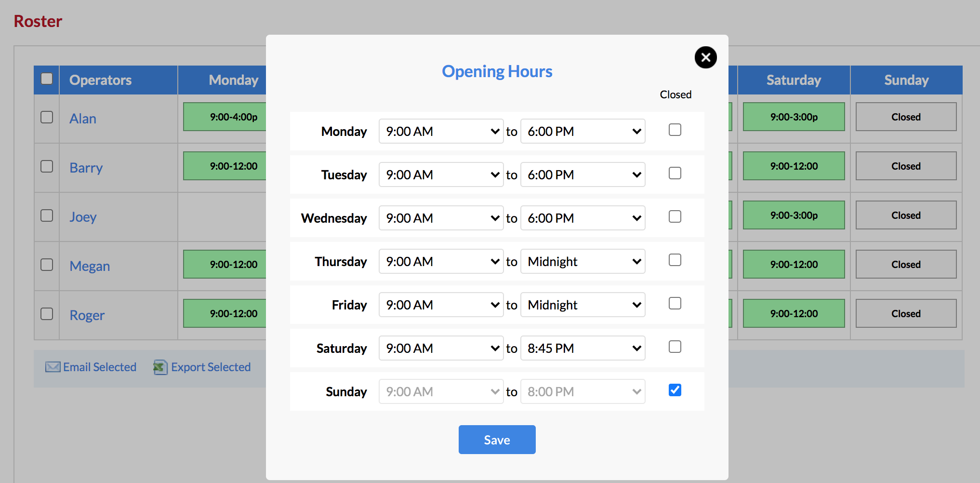Click Barry's Saturday 9:00-12:00 shift
This screenshot has height=483, width=980.
(x=794, y=166)
